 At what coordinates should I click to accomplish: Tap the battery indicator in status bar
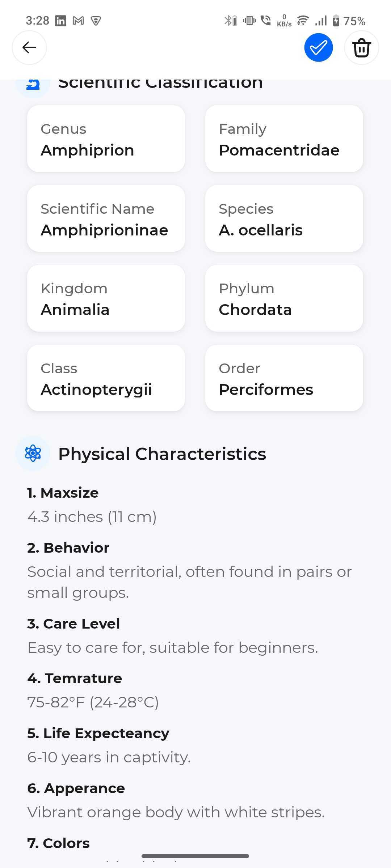tap(336, 21)
